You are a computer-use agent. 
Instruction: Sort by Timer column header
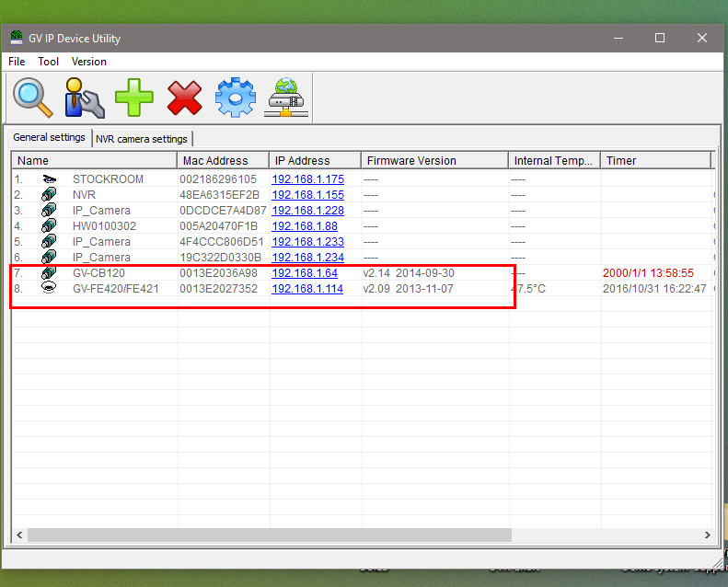[x=655, y=161]
